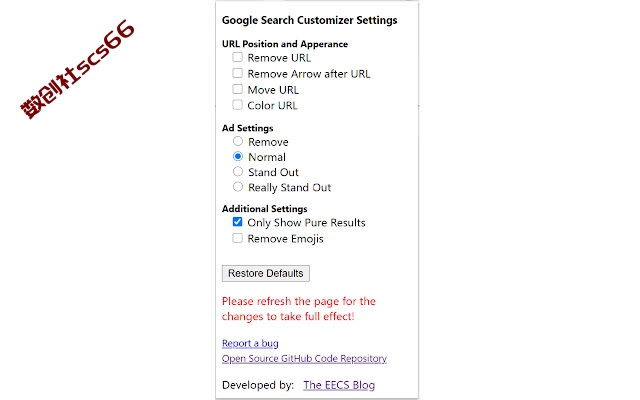Tick the Remove Arrow after URL checkbox
Image resolution: width=640 pixels, height=400 pixels.
[238, 73]
